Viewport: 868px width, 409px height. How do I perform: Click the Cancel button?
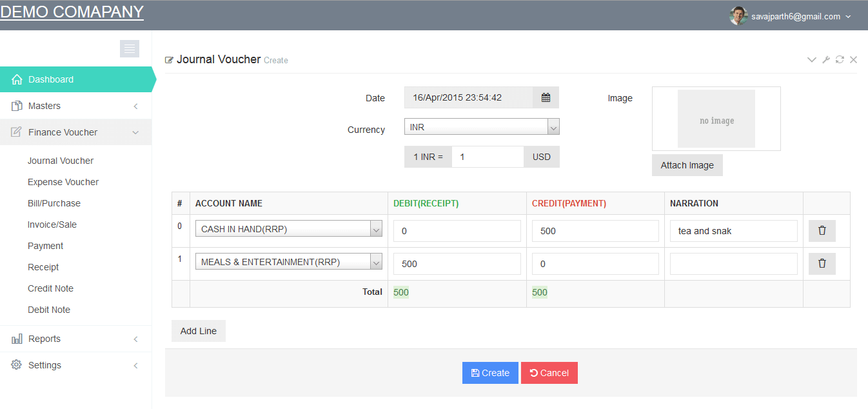(549, 373)
